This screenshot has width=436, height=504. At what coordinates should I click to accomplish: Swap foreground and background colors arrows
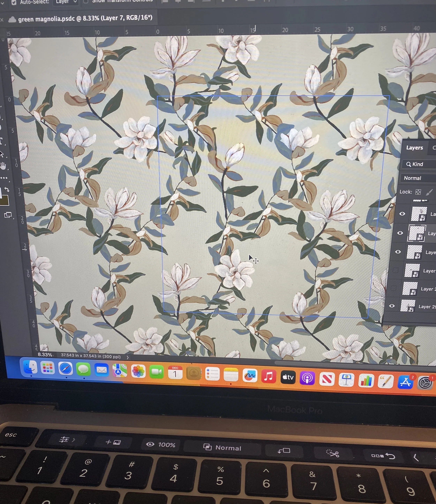(7, 189)
